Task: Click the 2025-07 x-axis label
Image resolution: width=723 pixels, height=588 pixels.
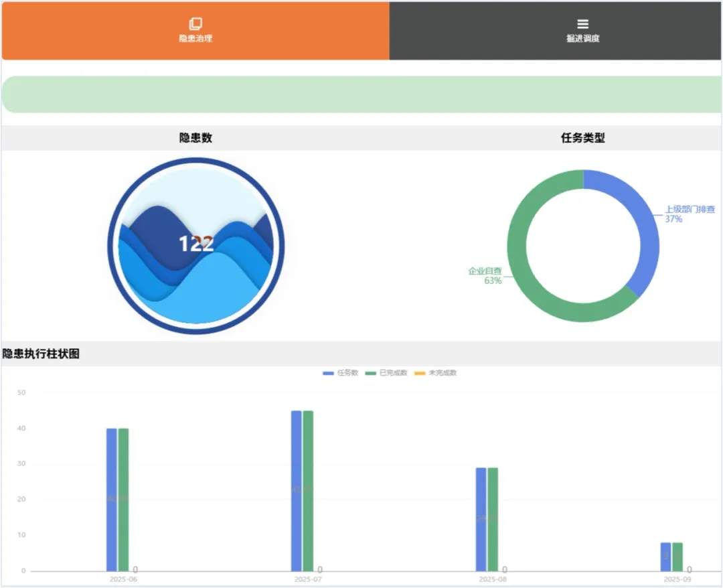Action: (x=308, y=579)
